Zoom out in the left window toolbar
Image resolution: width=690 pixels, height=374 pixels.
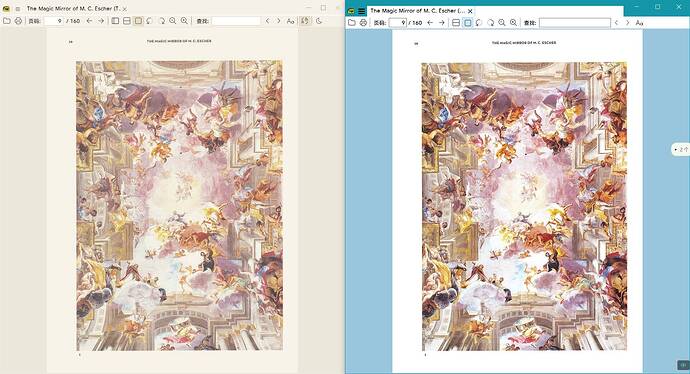[172, 21]
